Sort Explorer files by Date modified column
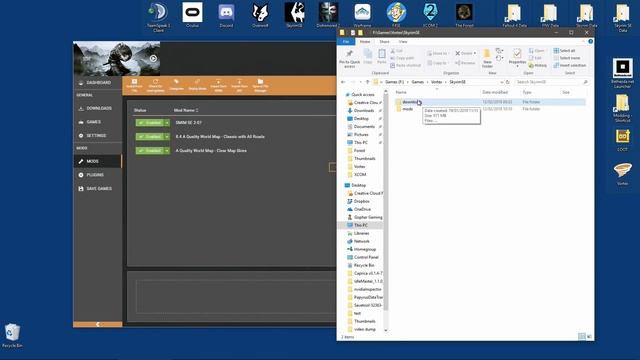 point(495,93)
